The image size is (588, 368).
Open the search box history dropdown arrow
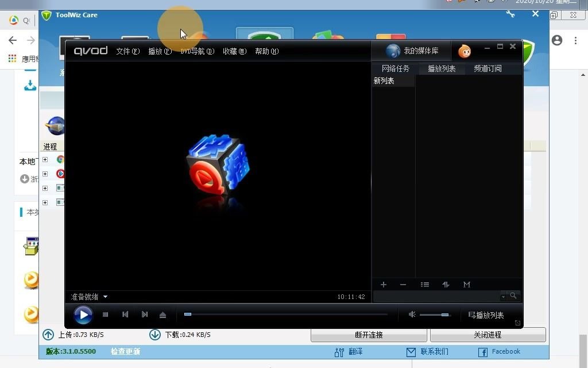pyautogui.click(x=503, y=295)
